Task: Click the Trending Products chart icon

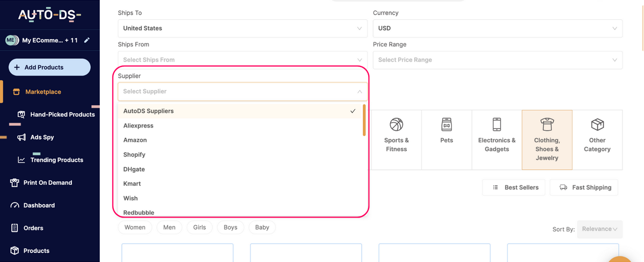Action: (x=21, y=160)
